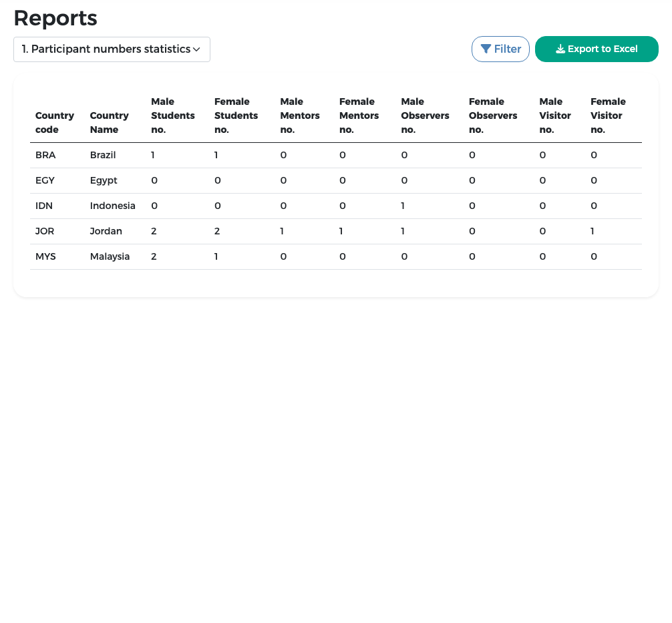Click the Male Observers no. header

click(425, 116)
